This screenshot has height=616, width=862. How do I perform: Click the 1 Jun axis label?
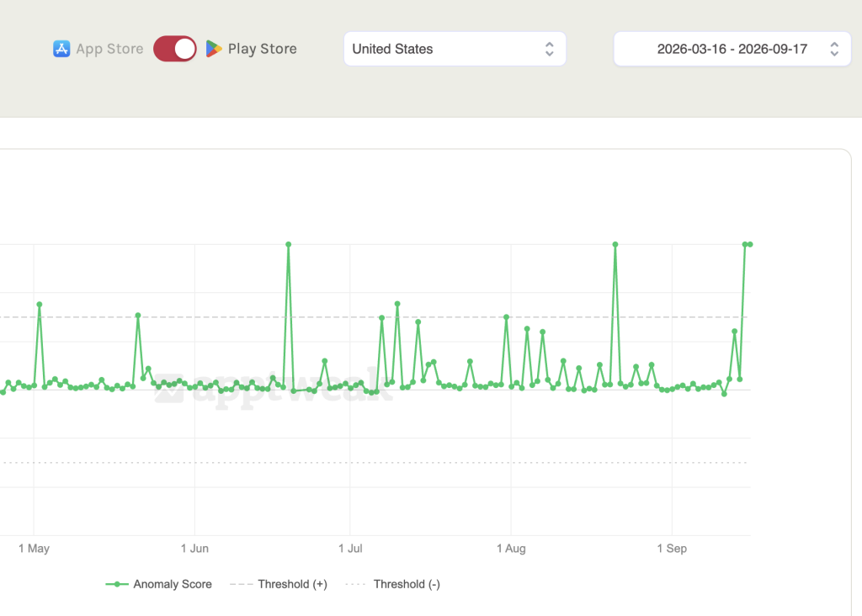[194, 549]
